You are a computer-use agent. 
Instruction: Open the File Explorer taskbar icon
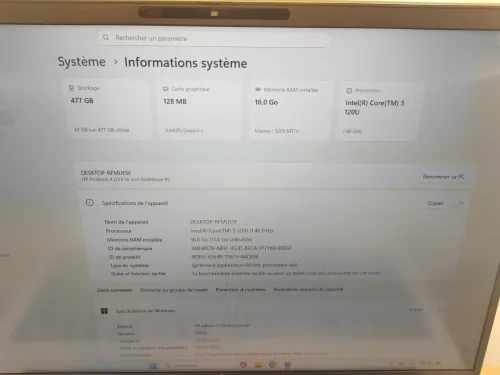[258, 365]
